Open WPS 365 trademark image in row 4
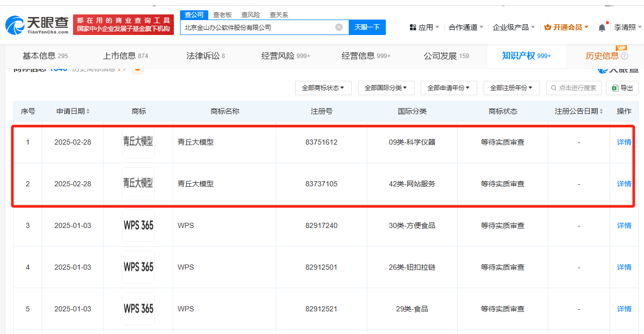 [138, 267]
